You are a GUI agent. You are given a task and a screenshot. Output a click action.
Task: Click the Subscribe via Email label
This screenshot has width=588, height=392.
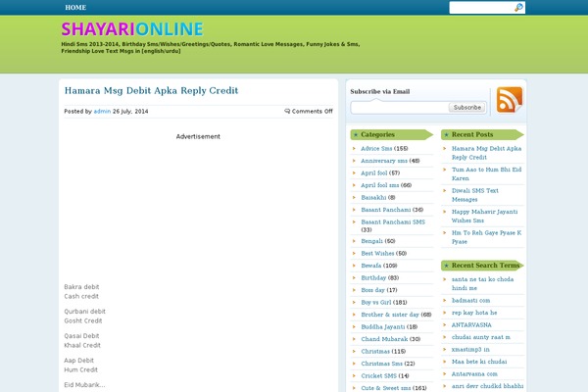click(380, 91)
